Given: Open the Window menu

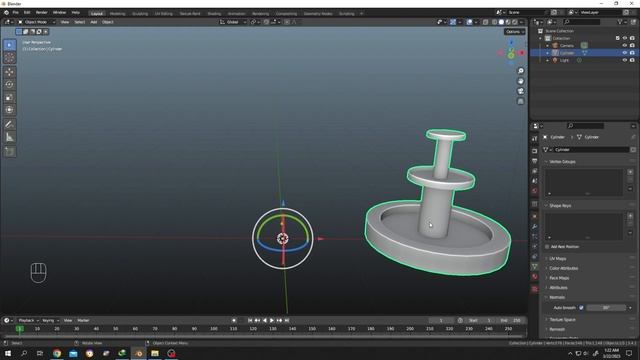Looking at the screenshot, I should click(59, 13).
